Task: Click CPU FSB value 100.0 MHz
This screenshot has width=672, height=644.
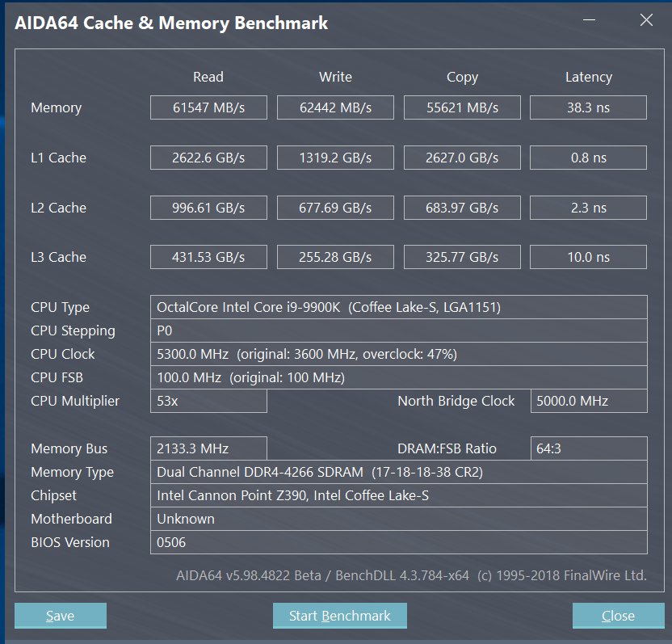Action: (399, 377)
